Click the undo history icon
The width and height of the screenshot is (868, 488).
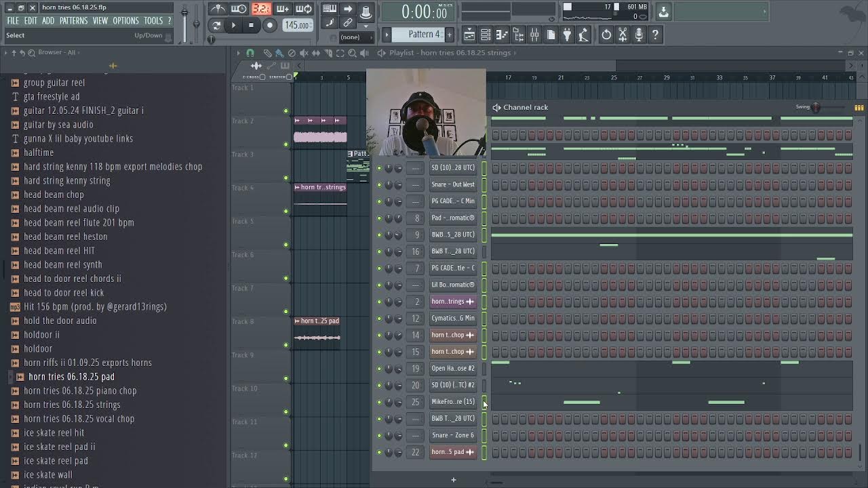(606, 35)
